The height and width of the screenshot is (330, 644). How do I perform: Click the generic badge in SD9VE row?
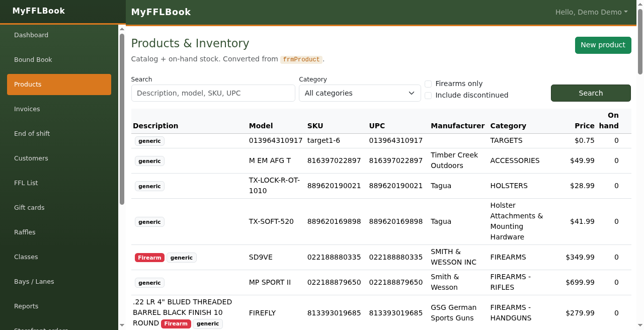[182, 258]
